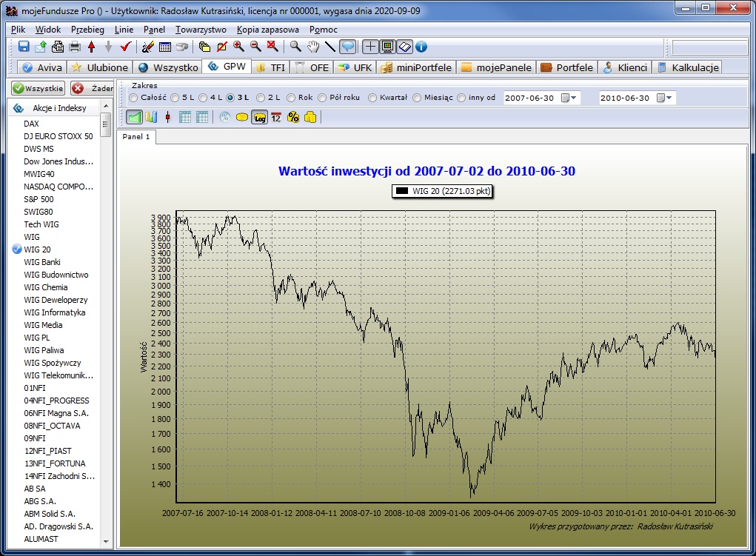Toggle the logarithmic scale Log button
Screen dimensions: 756x556
point(259,117)
